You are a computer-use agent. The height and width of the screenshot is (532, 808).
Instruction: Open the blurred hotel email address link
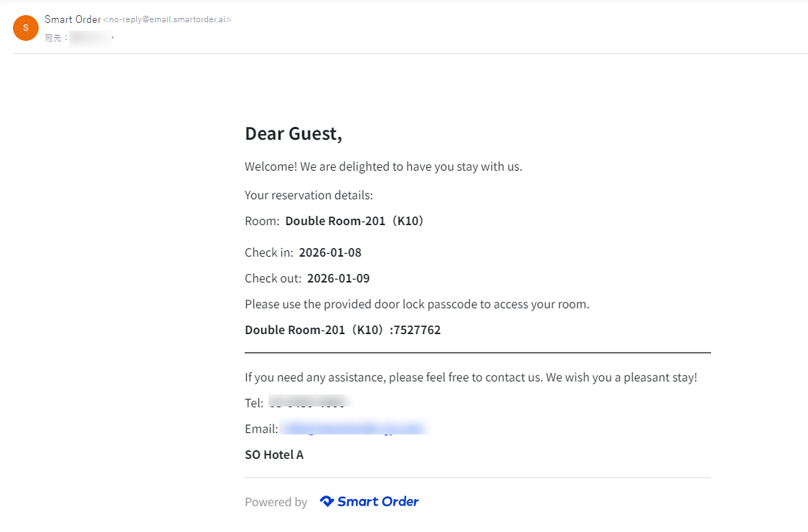353,429
